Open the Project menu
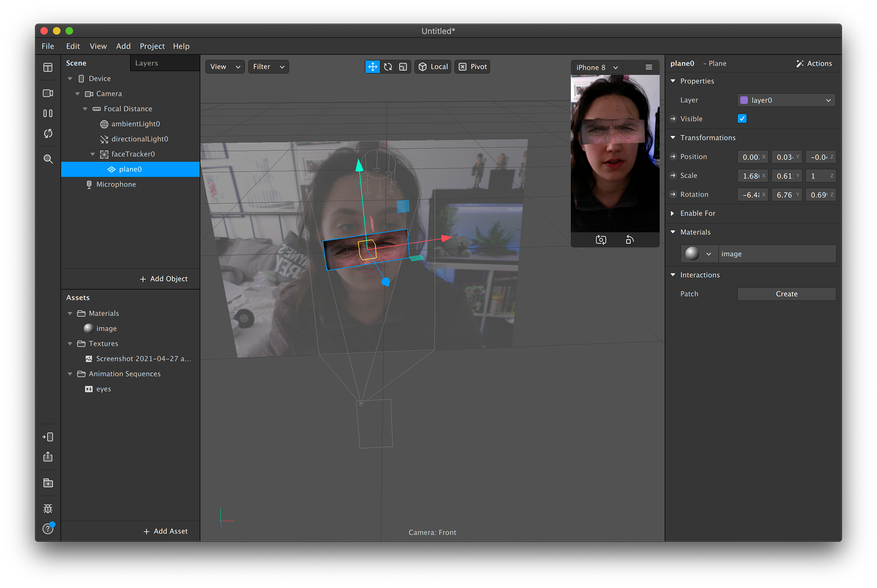The image size is (877, 588). [x=152, y=46]
